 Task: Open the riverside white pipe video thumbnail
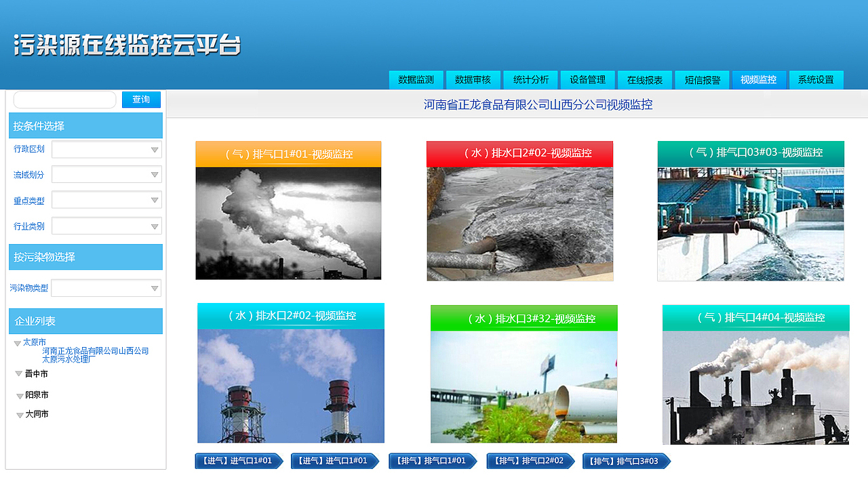coord(524,387)
